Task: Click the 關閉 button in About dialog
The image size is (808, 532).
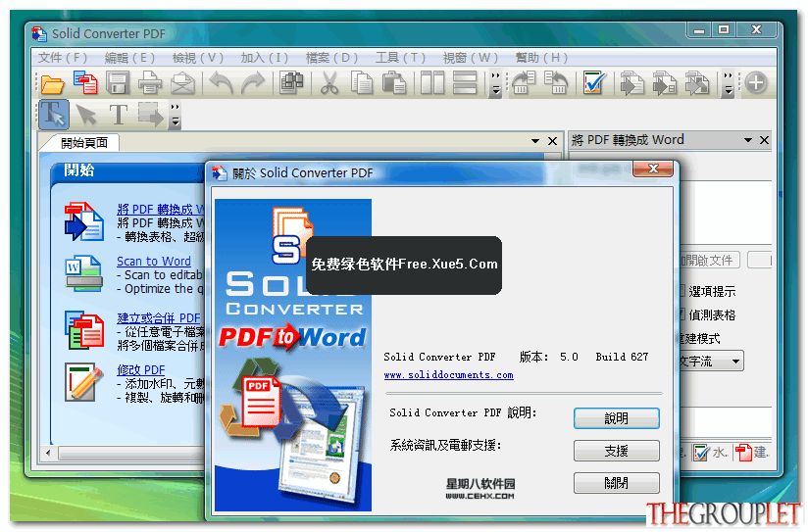Action: [x=617, y=484]
